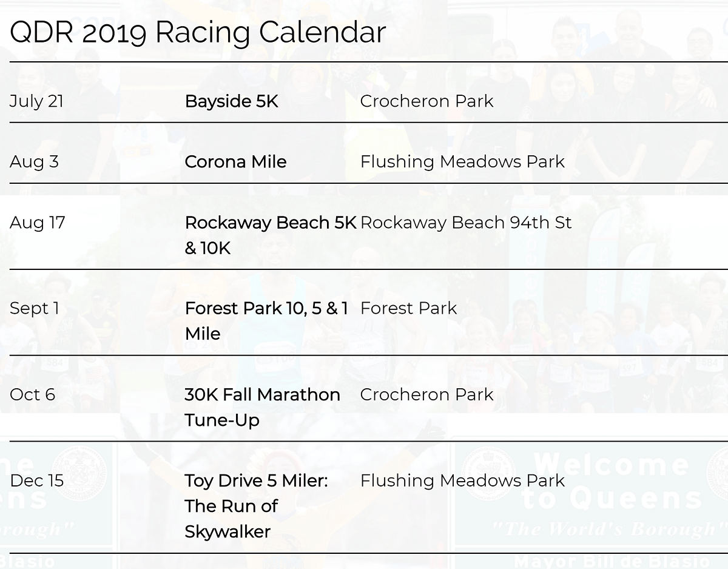Click Flushing Meadows Park in Dec 15 row
The width and height of the screenshot is (728, 569).
pos(462,480)
